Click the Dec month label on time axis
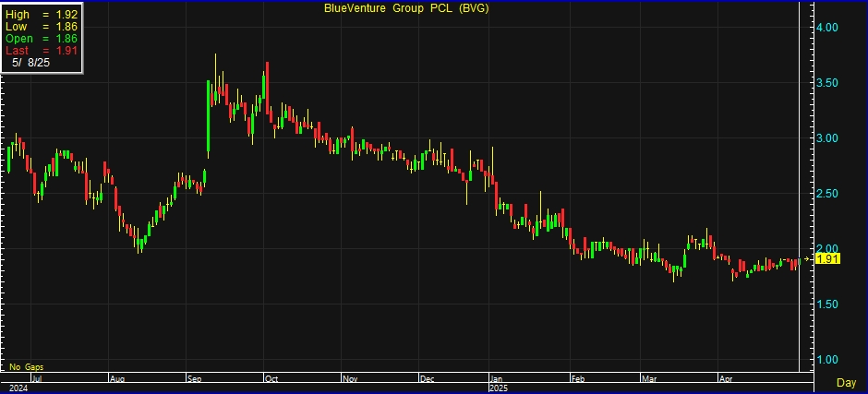This screenshot has height=394, width=868. 428,379
